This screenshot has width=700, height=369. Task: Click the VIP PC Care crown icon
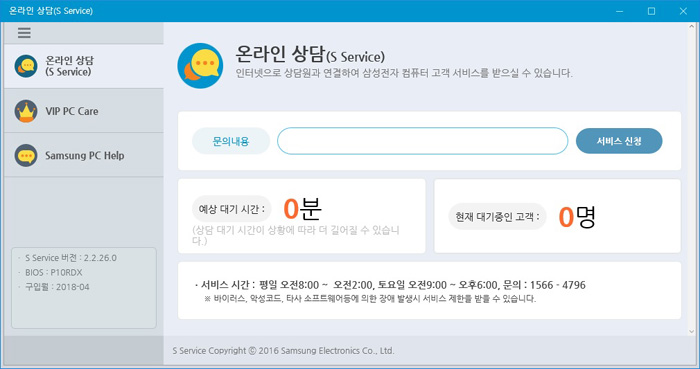(x=26, y=111)
